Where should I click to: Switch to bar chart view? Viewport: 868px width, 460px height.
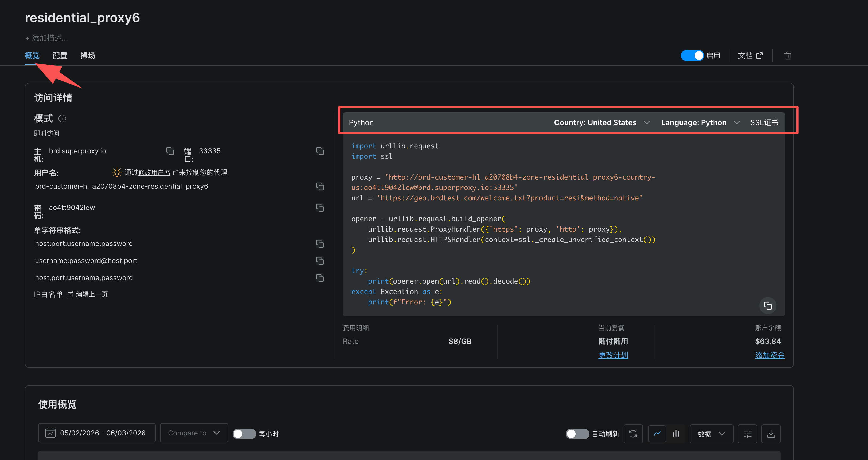point(676,434)
